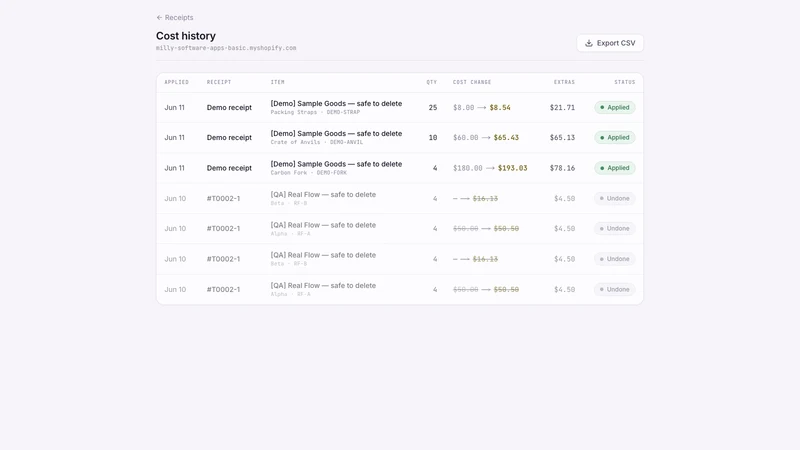The height and width of the screenshot is (450, 800).
Task: Click the new cost $8.54
Action: click(499, 108)
